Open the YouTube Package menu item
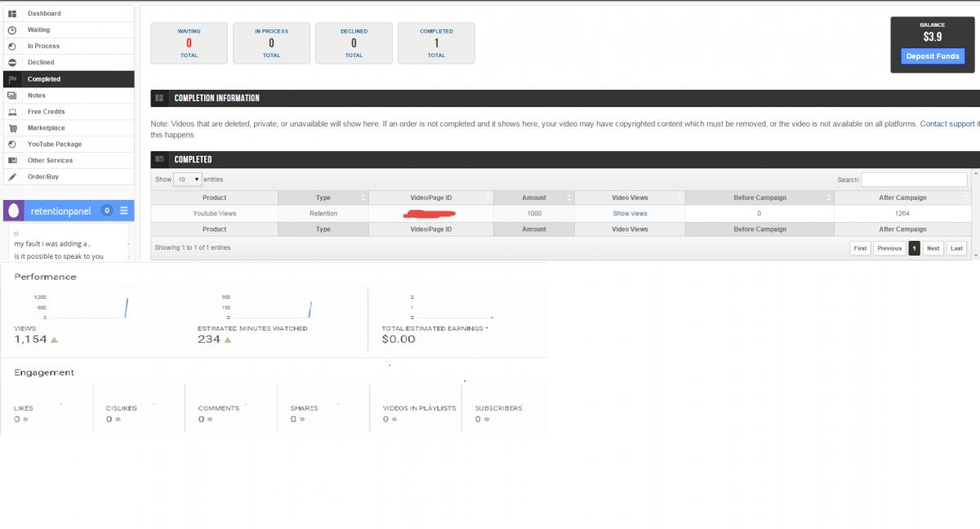 pyautogui.click(x=69, y=144)
